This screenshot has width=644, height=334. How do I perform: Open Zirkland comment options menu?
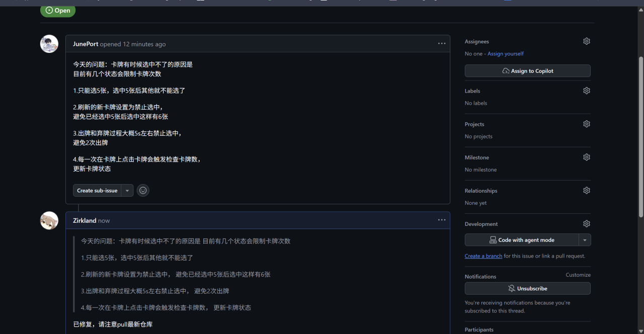tap(442, 220)
